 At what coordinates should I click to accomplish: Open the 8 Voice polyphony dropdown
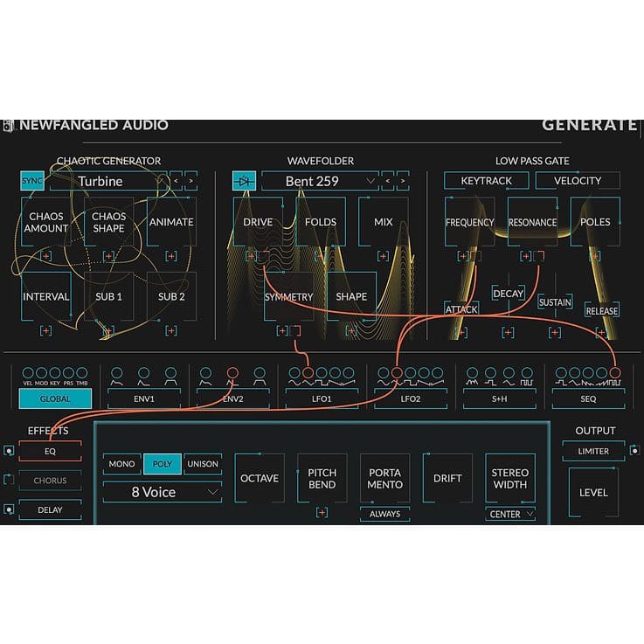[x=163, y=492]
